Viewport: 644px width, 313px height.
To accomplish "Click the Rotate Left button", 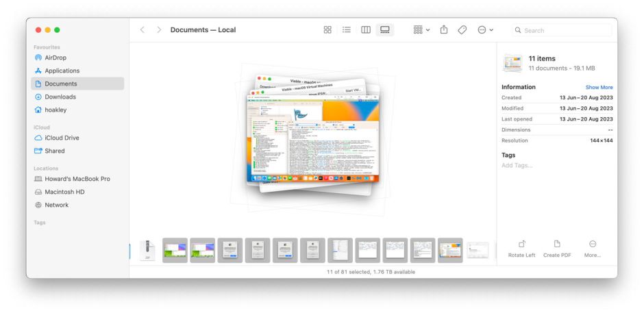I will click(521, 248).
